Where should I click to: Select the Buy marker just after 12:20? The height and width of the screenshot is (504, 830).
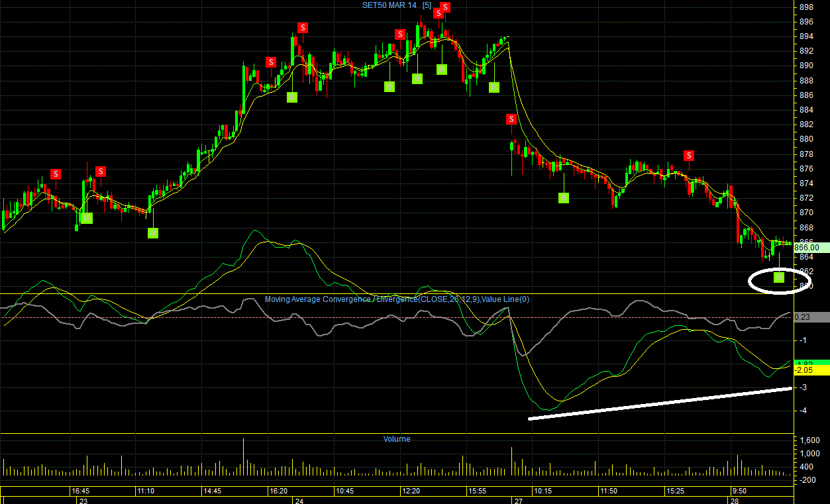click(417, 79)
